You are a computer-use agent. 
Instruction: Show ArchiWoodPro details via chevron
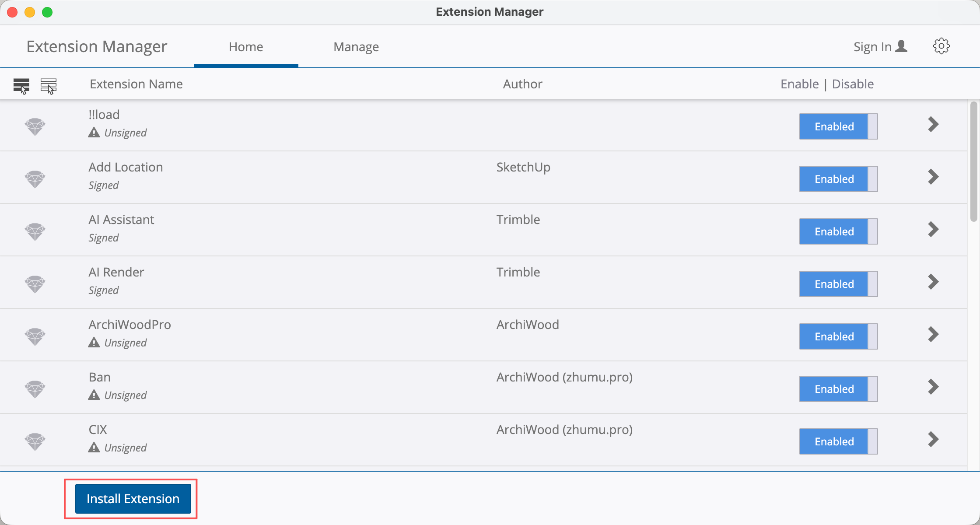pos(933,334)
